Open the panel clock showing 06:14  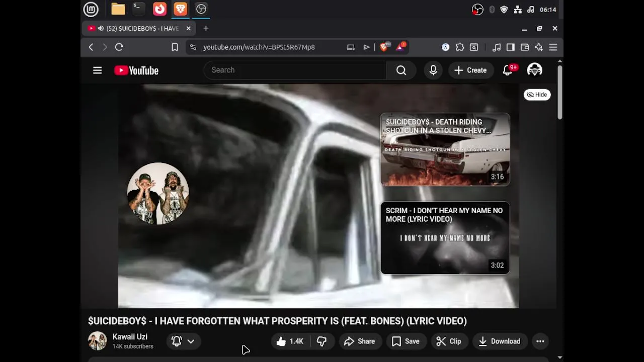[548, 10]
